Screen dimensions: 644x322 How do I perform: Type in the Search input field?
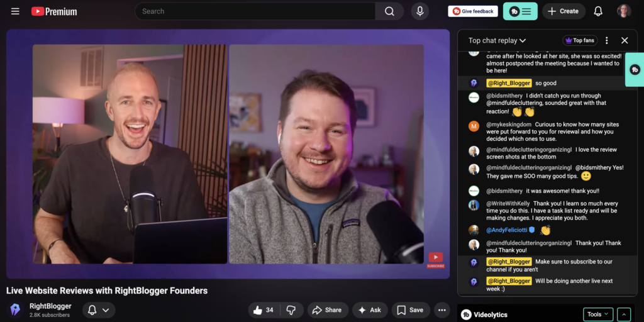(255, 11)
